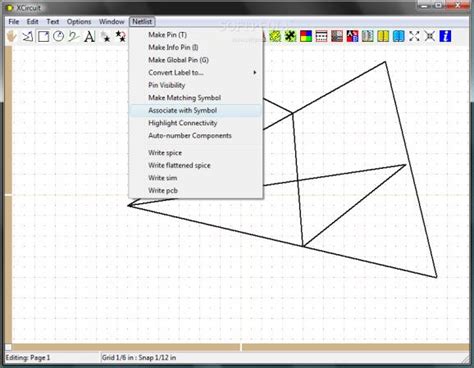Open the blue info help icon
Viewport: 474px width, 368px height.
coord(445,36)
